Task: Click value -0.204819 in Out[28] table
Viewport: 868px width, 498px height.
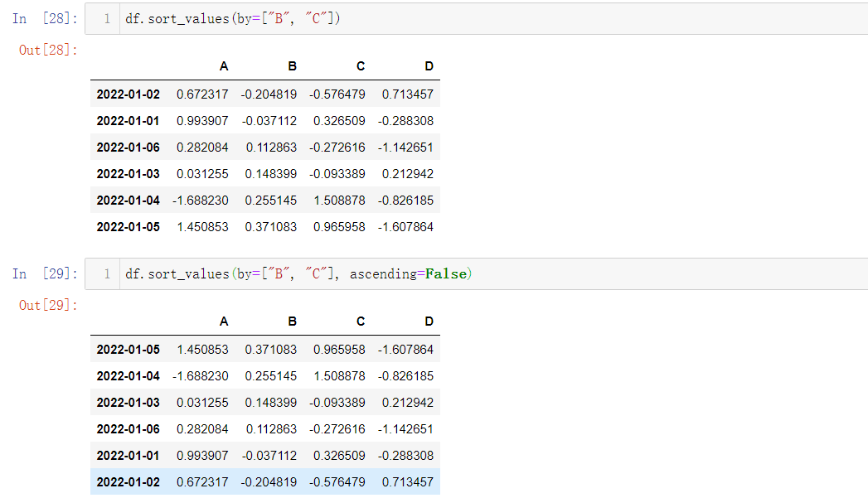Action: tap(269, 94)
